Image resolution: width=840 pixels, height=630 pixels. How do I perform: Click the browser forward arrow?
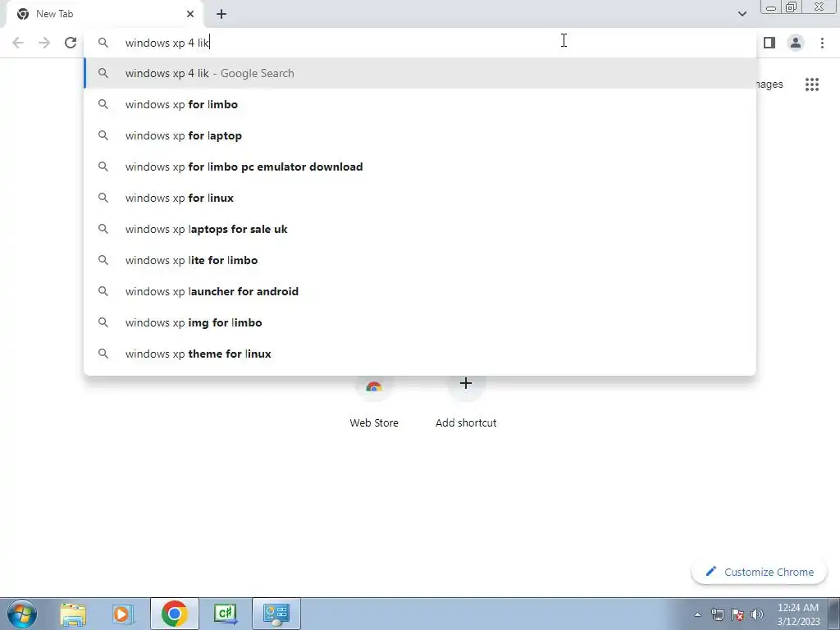pyautogui.click(x=44, y=43)
